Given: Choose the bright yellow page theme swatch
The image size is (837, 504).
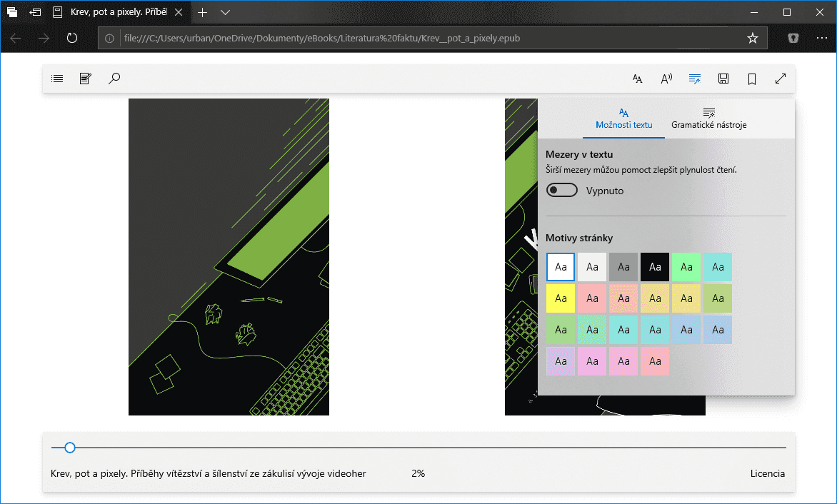Looking at the screenshot, I should click(x=561, y=298).
